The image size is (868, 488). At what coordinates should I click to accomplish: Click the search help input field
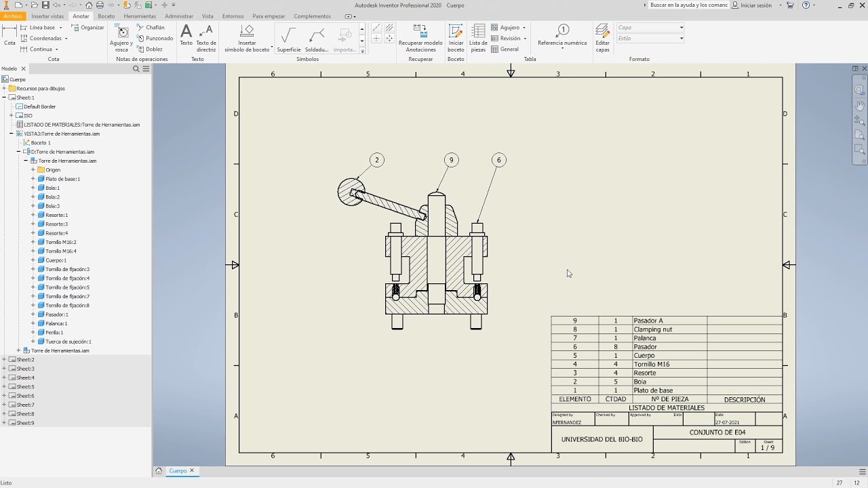(688, 5)
